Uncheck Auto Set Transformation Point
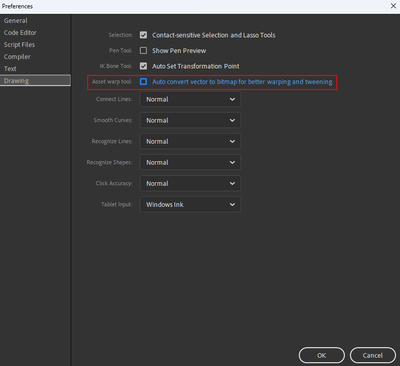 [x=143, y=66]
